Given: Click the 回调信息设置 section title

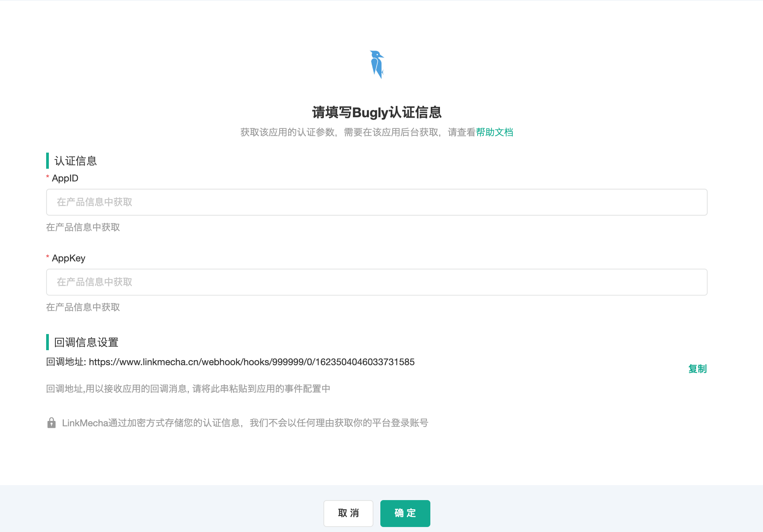Looking at the screenshot, I should point(86,342).
